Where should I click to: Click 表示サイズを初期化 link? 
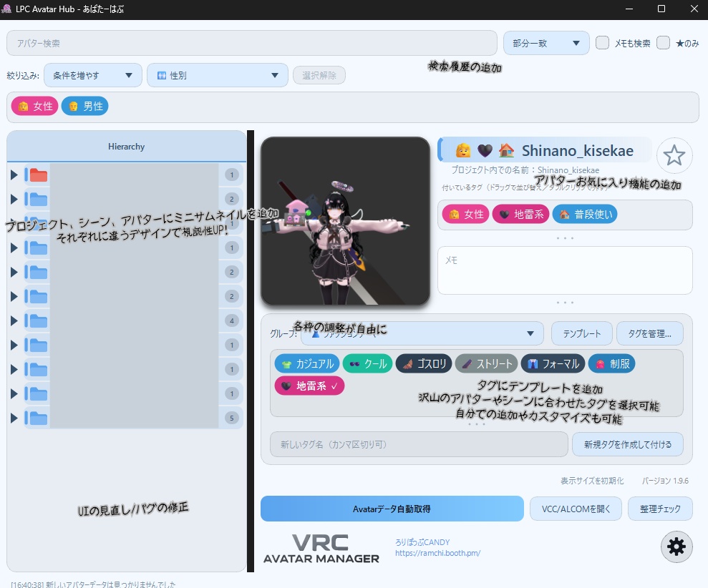pyautogui.click(x=592, y=481)
